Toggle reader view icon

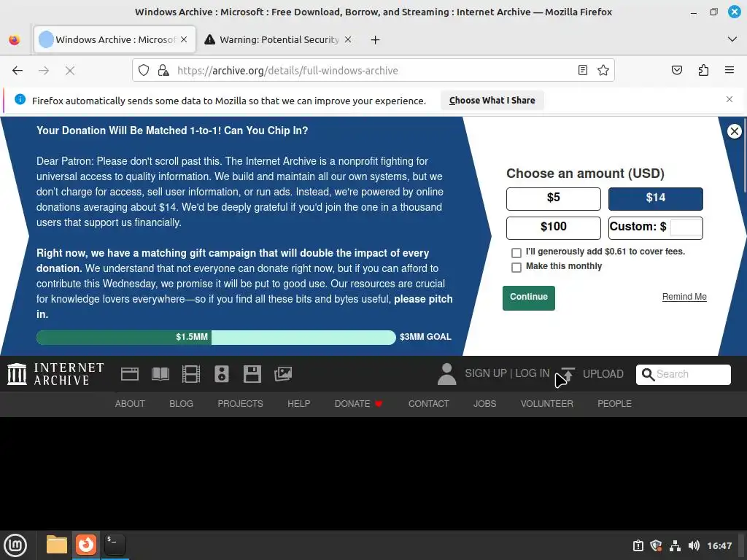coord(583,71)
